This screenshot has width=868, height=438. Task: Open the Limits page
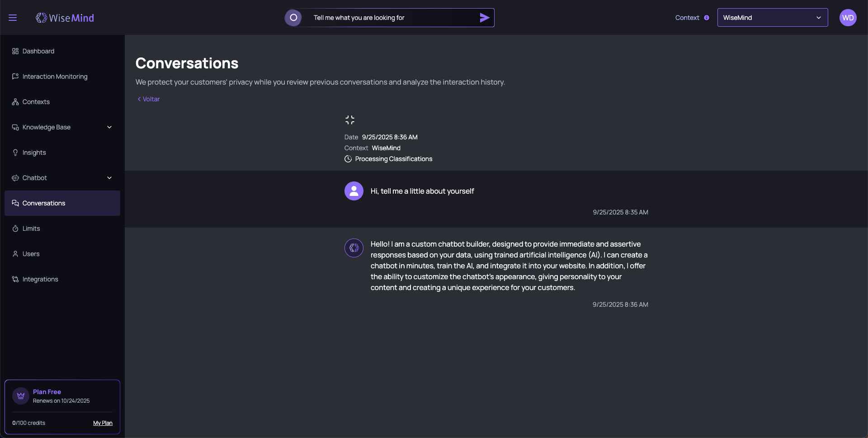[31, 229]
